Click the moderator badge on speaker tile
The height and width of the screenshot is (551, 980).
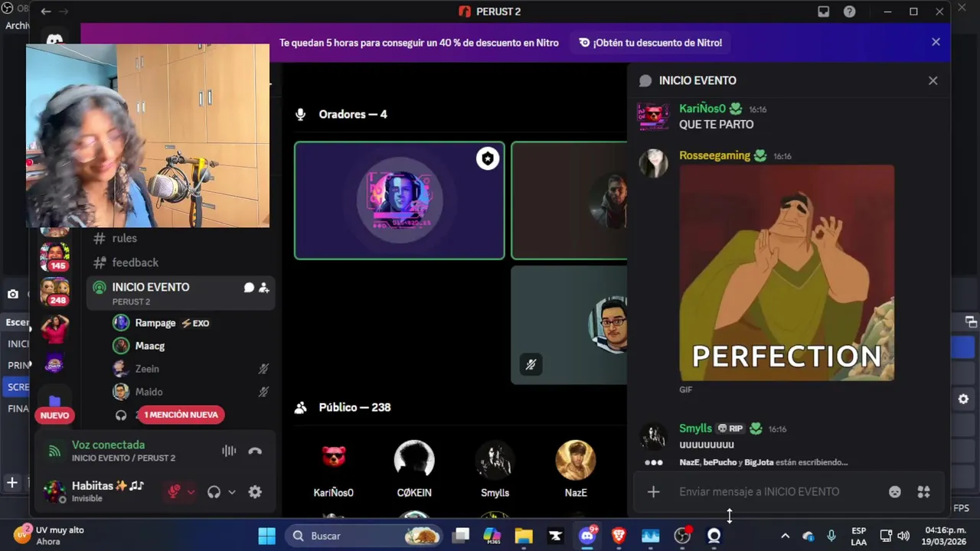coord(488,158)
